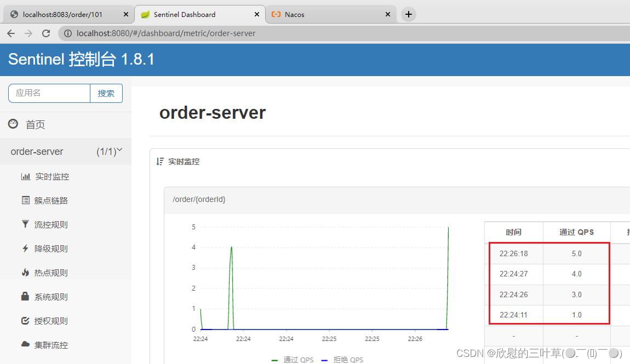
Task: Click the 应用名 search input field
Action: click(x=49, y=93)
